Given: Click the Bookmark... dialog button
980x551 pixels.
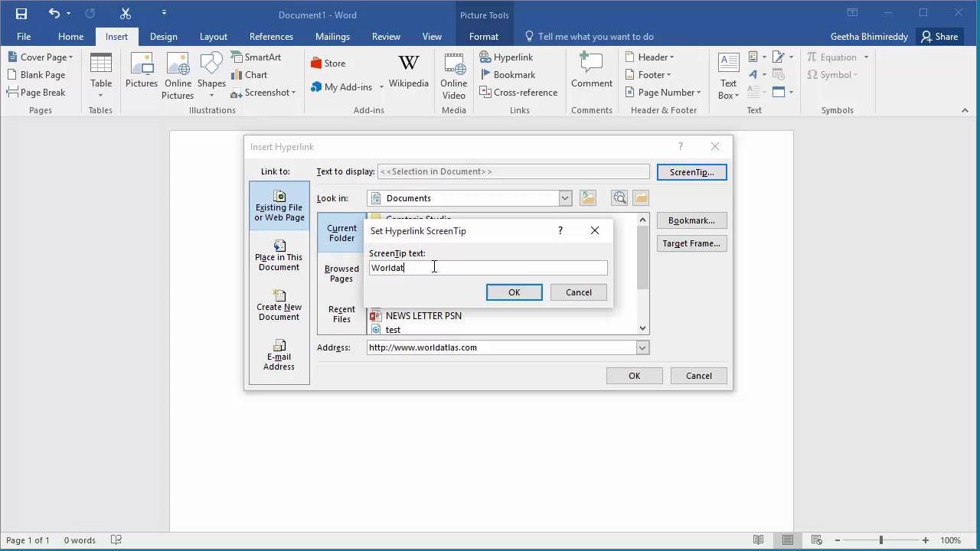Looking at the screenshot, I should click(x=691, y=220).
